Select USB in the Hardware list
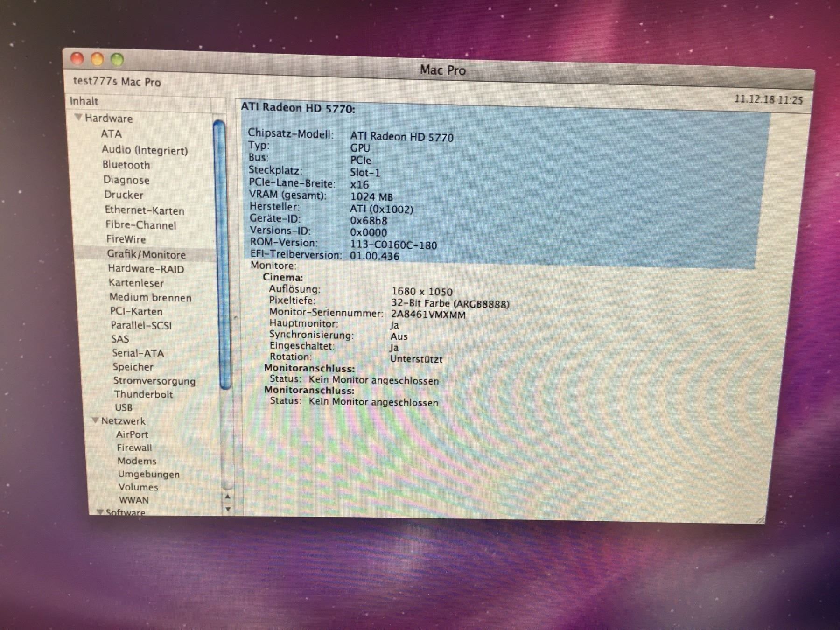The image size is (840, 630). pos(124,407)
